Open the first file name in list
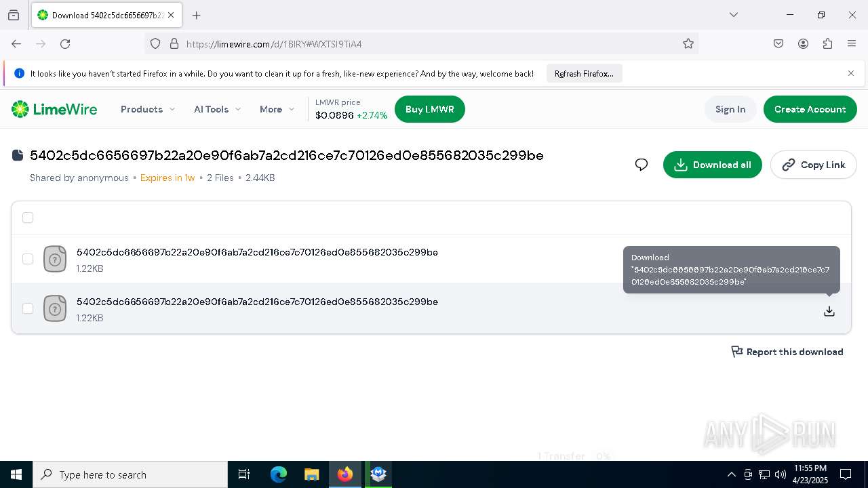The width and height of the screenshot is (868, 488). [257, 252]
